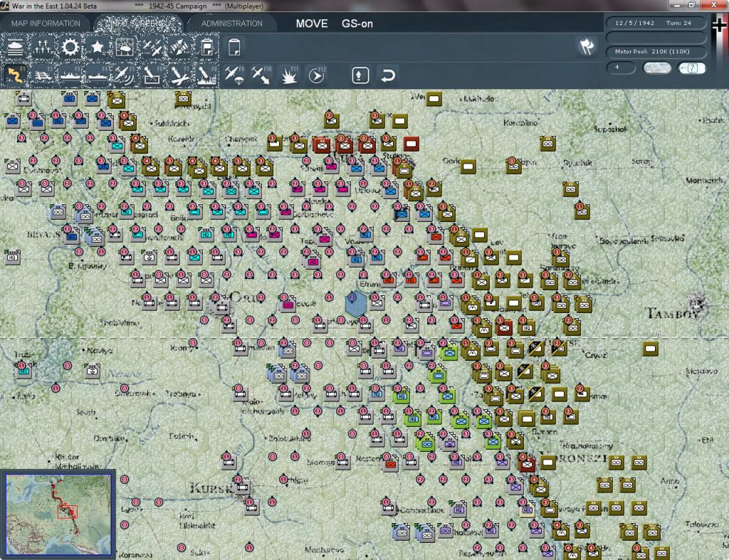
Task: Click the GS-on status label
Action: 357,23
